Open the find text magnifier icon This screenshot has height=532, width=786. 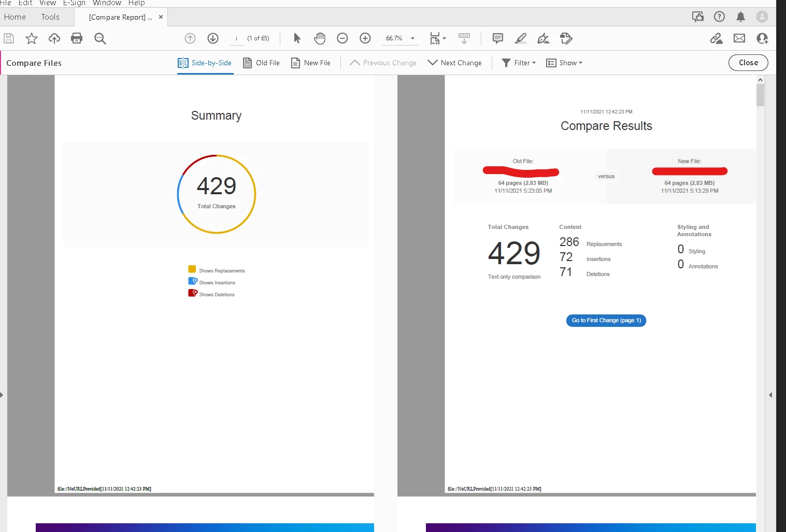(100, 38)
